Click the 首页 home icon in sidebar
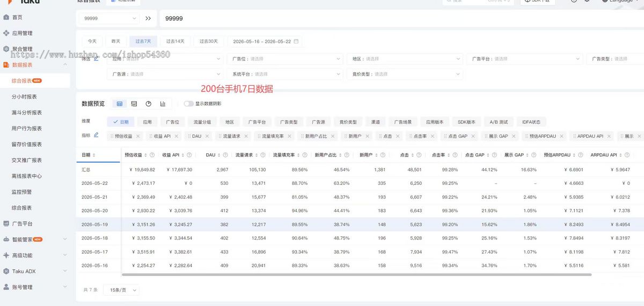This screenshot has width=644, height=306. tap(6, 17)
